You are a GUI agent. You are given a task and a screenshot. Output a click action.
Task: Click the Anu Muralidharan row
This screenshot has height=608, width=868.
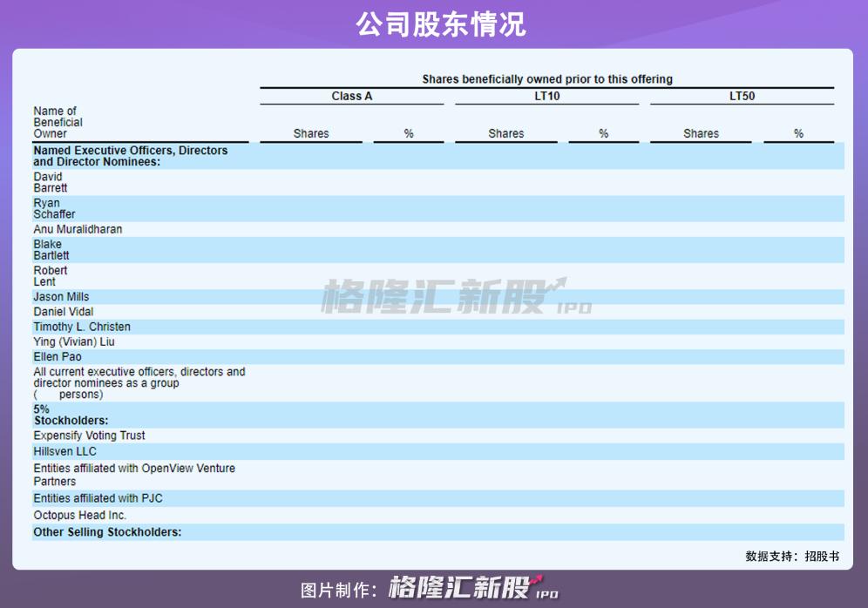[x=437, y=229]
